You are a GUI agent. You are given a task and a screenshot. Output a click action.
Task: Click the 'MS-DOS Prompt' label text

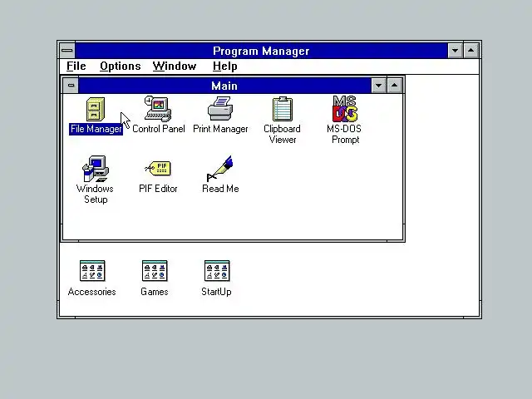(344, 135)
